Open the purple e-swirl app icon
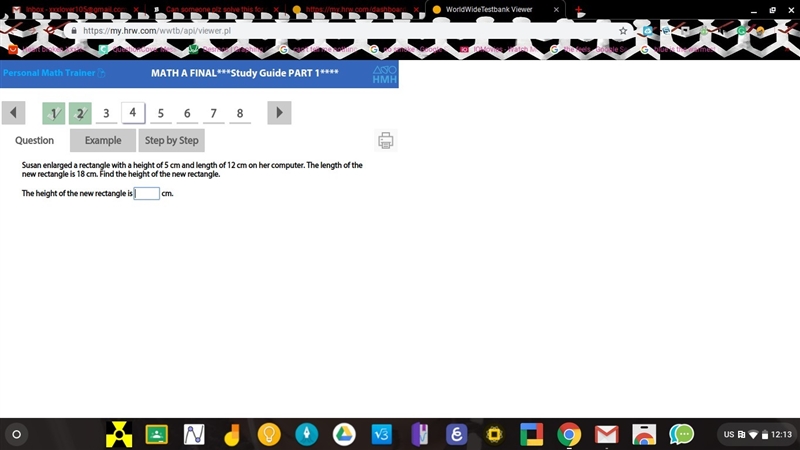The image size is (800, 450). [457, 435]
